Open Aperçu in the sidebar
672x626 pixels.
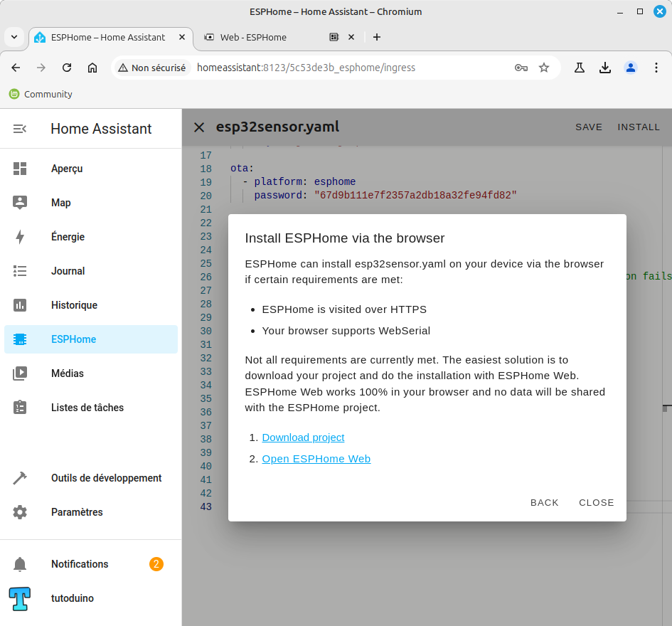coord(91,169)
